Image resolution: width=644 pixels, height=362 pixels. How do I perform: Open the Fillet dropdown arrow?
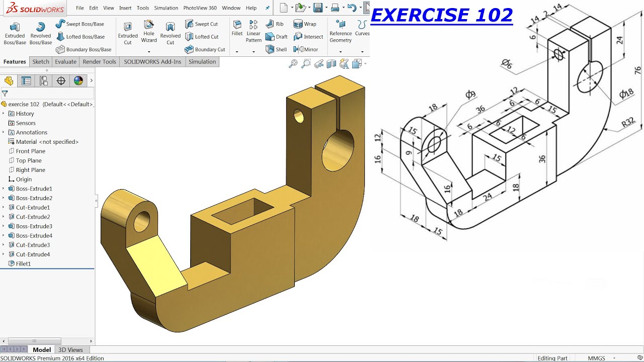click(x=237, y=51)
